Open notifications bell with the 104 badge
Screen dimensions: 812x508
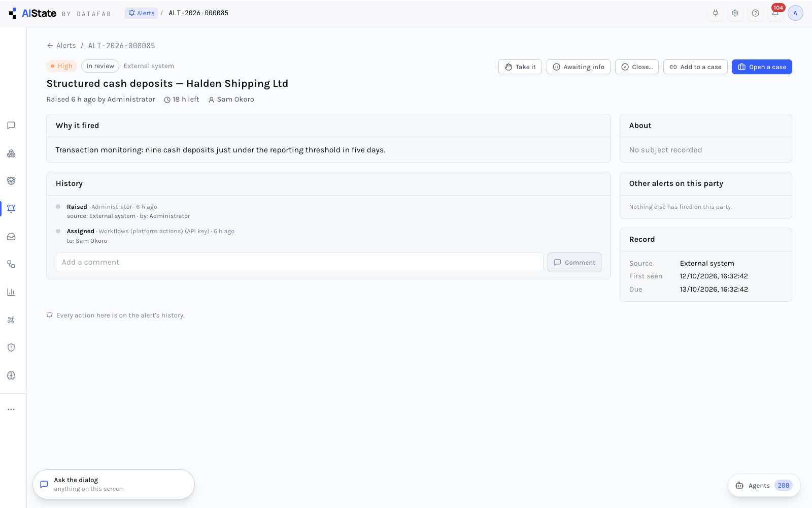[775, 13]
